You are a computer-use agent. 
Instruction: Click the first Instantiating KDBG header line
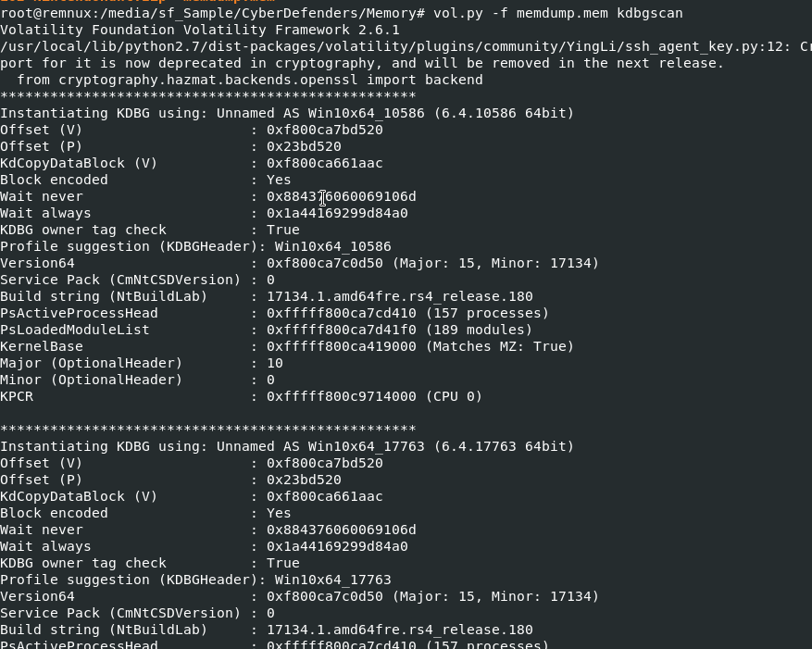[x=287, y=113]
